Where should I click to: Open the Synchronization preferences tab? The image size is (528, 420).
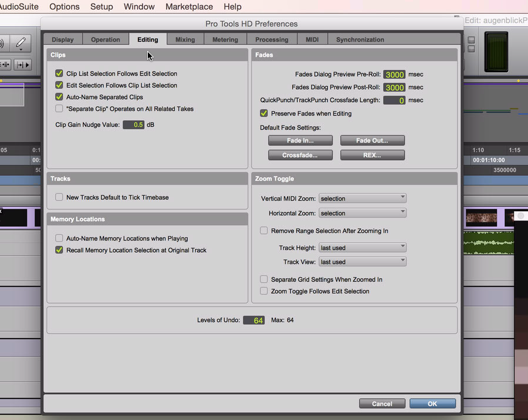(x=360, y=39)
